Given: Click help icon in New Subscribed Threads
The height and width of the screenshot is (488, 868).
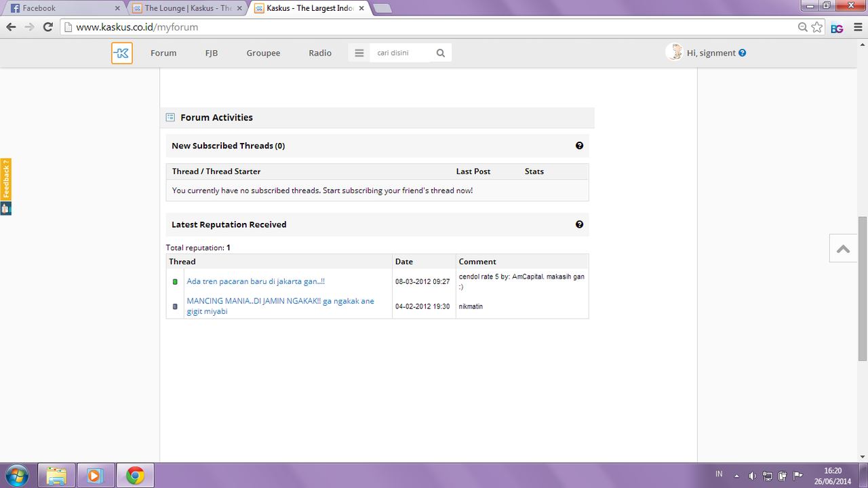Looking at the screenshot, I should 579,146.
